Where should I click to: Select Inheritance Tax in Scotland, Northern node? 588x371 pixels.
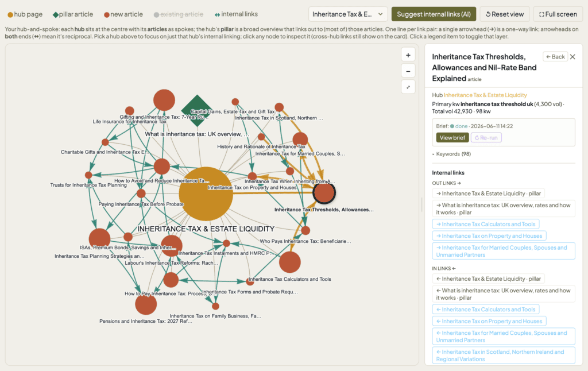pos(279,107)
